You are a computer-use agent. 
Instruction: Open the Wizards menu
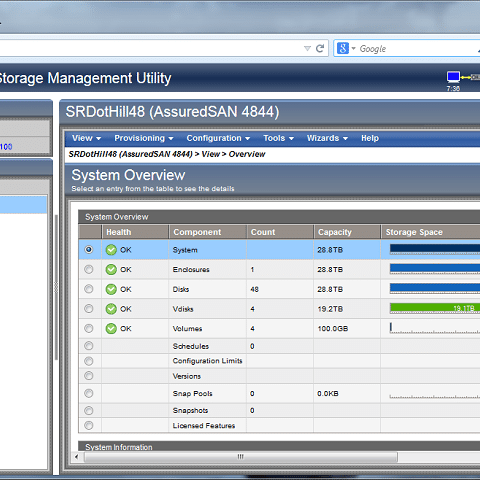327,138
